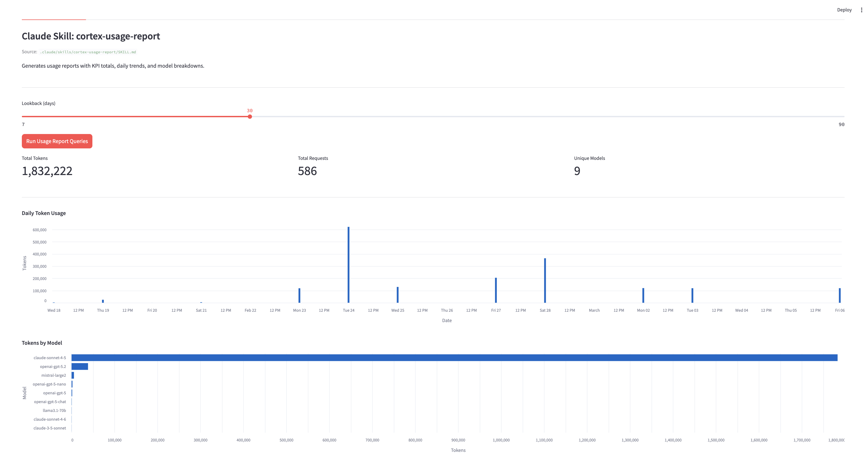This screenshot has height=454, width=868.
Task: Click the Total Tokens value 1,832,222
Action: click(47, 171)
